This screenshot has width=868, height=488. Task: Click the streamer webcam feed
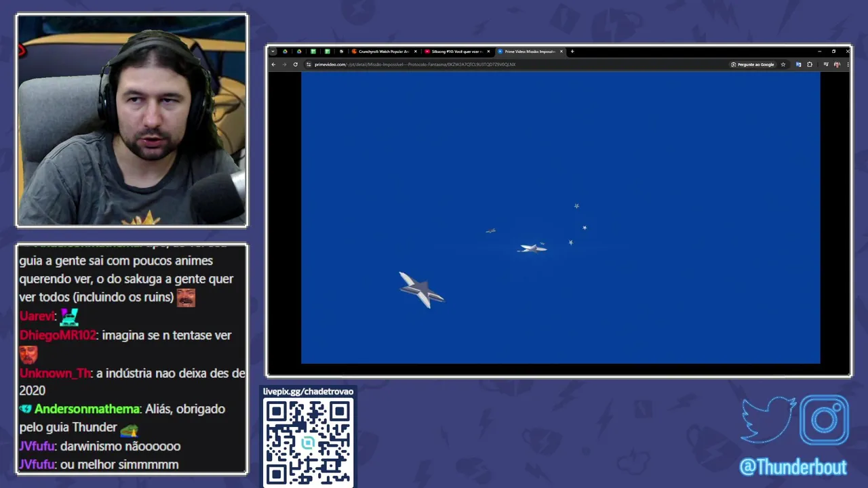(x=132, y=120)
